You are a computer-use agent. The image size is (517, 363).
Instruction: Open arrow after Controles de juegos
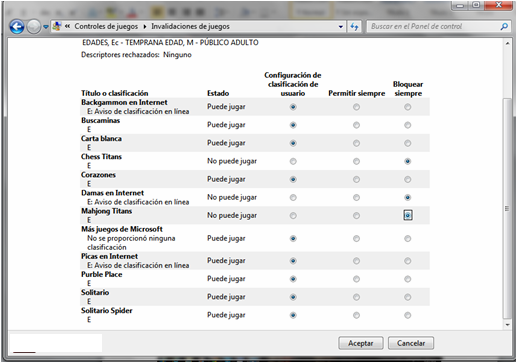pyautogui.click(x=145, y=26)
